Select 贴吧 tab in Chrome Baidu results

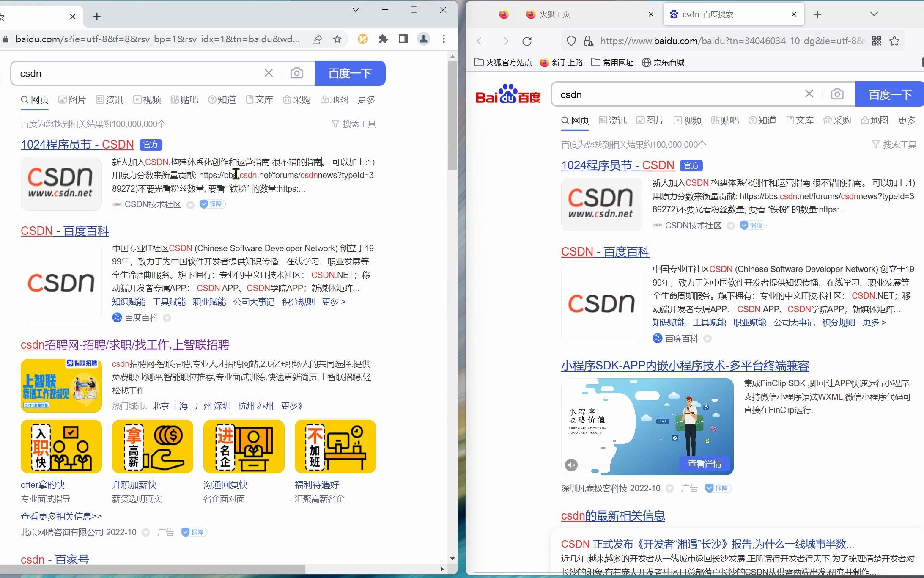coord(184,100)
